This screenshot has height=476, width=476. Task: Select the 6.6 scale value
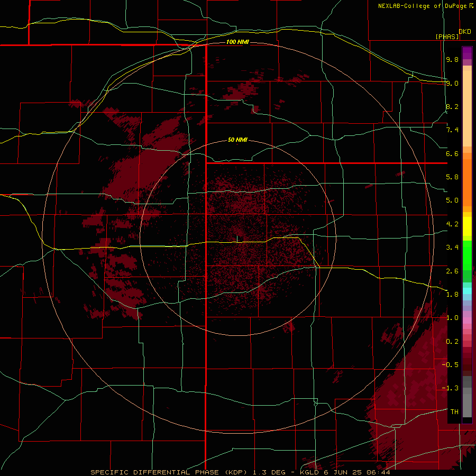pyautogui.click(x=452, y=153)
